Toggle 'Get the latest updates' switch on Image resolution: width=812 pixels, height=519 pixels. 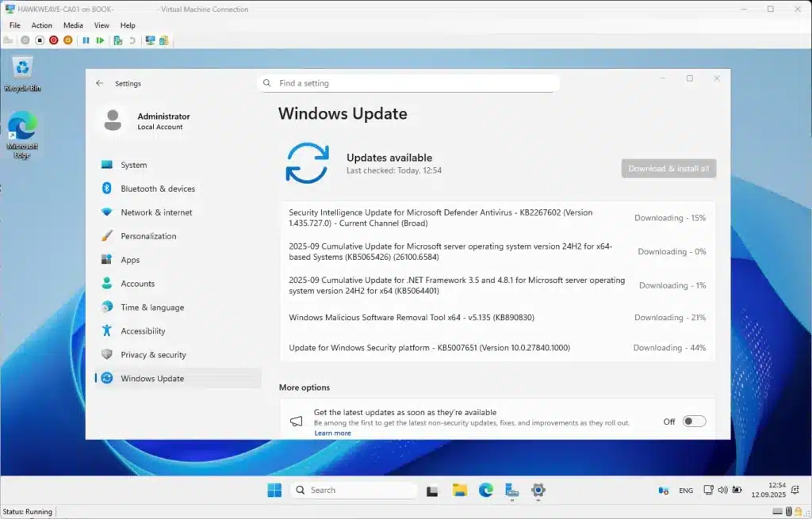point(694,422)
